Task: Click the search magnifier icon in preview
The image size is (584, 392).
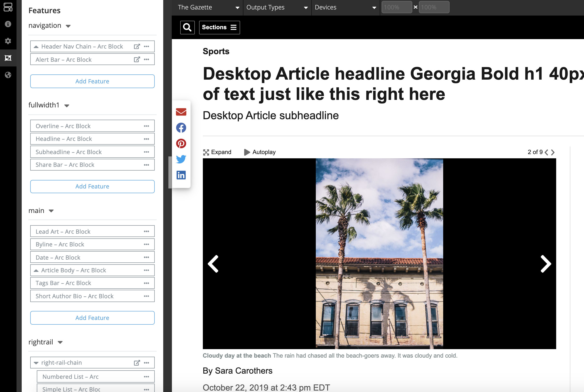Action: (x=188, y=27)
